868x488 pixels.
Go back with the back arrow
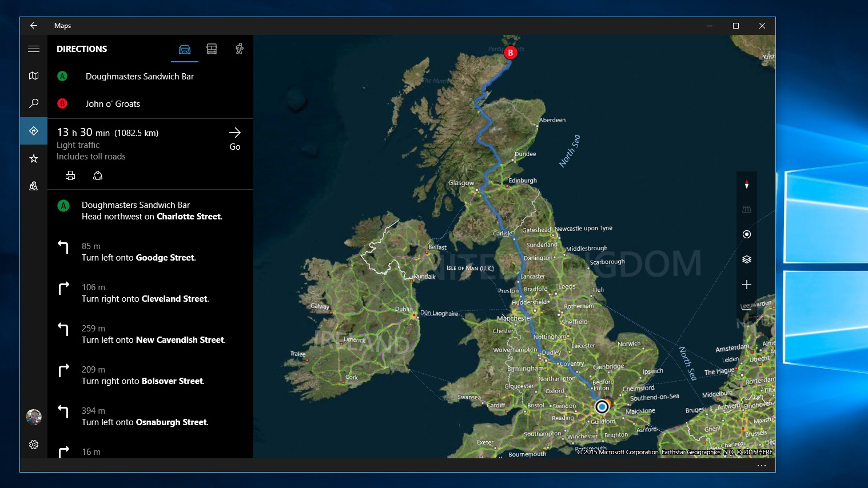click(x=34, y=25)
